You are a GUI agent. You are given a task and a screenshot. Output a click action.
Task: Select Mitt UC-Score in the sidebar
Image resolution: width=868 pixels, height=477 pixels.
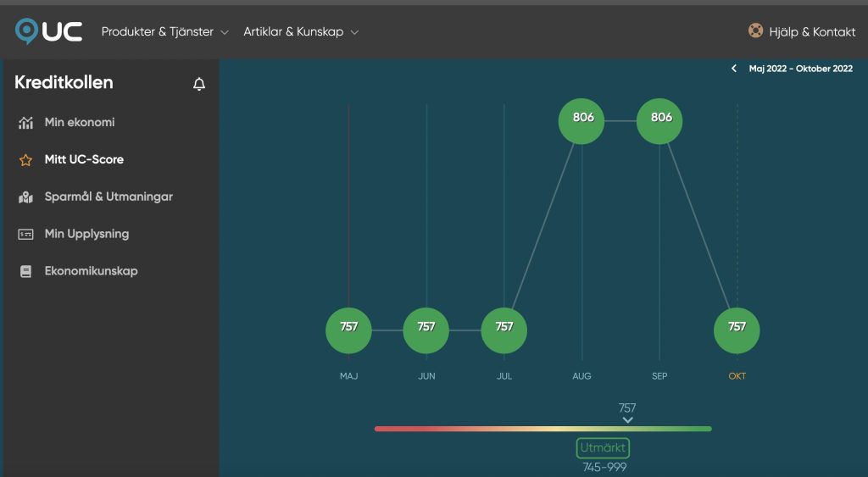tap(84, 159)
